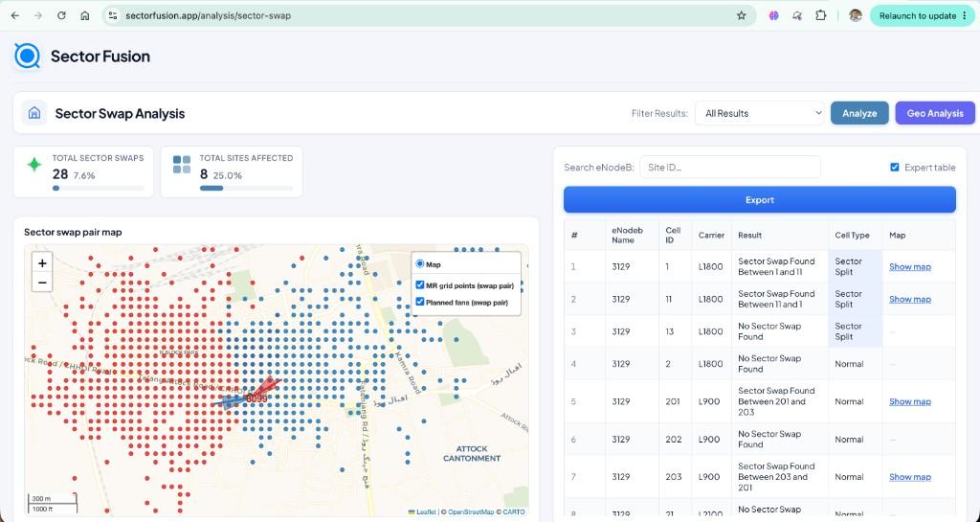980x522 pixels.
Task: Click Relaunch to update button
Action: (x=922, y=15)
